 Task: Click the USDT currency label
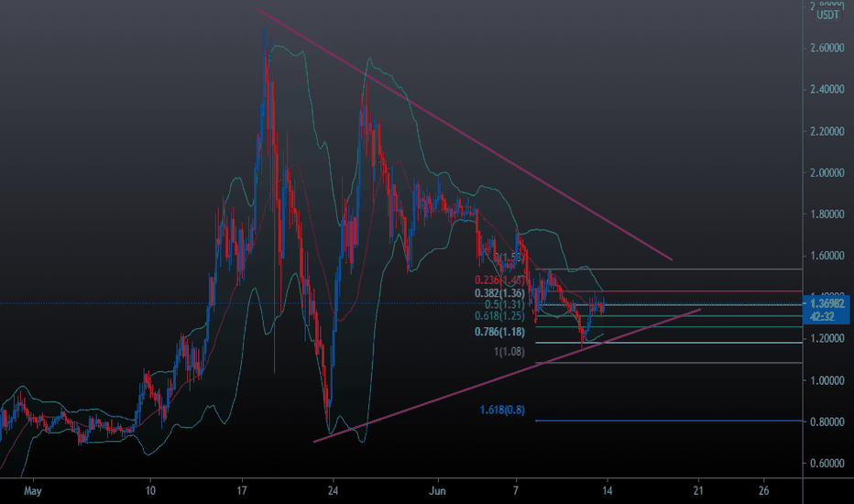[827, 15]
